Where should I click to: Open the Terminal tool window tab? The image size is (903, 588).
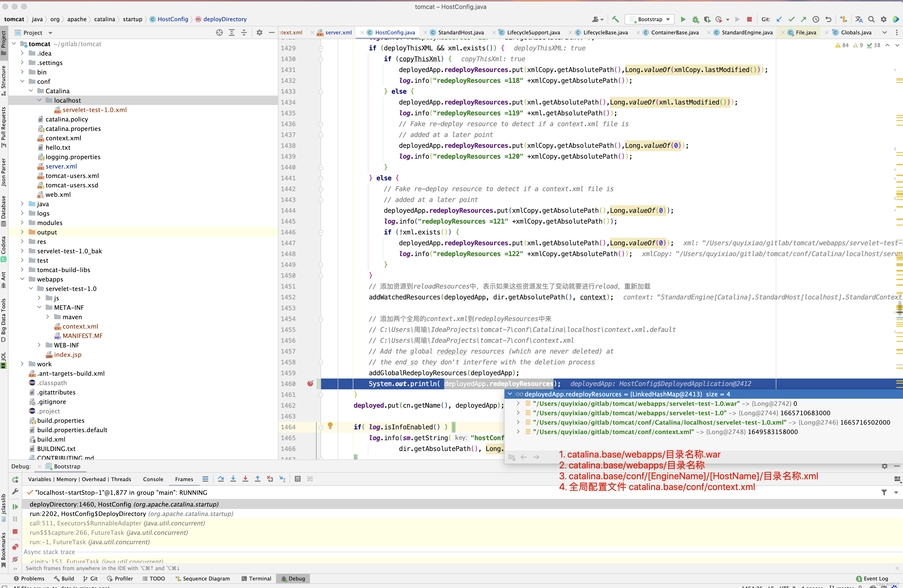pos(256,579)
